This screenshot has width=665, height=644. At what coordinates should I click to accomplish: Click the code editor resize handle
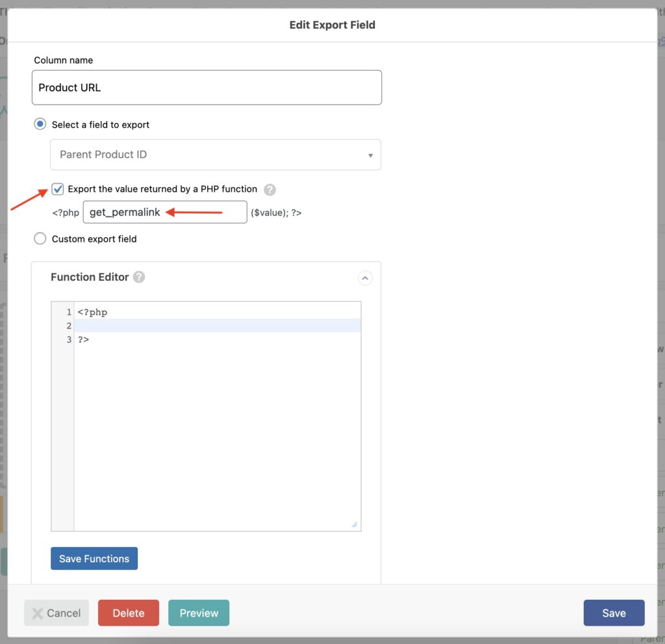[x=353, y=524]
